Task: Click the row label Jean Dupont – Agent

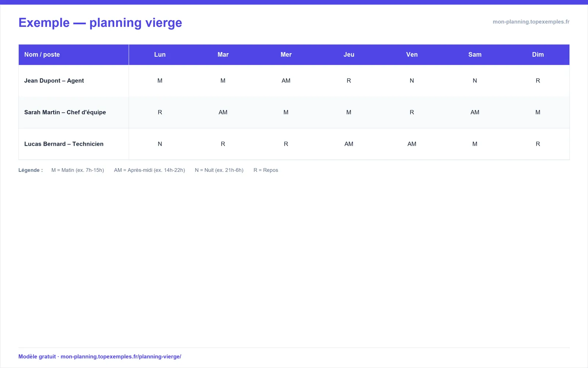Action: pos(54,81)
